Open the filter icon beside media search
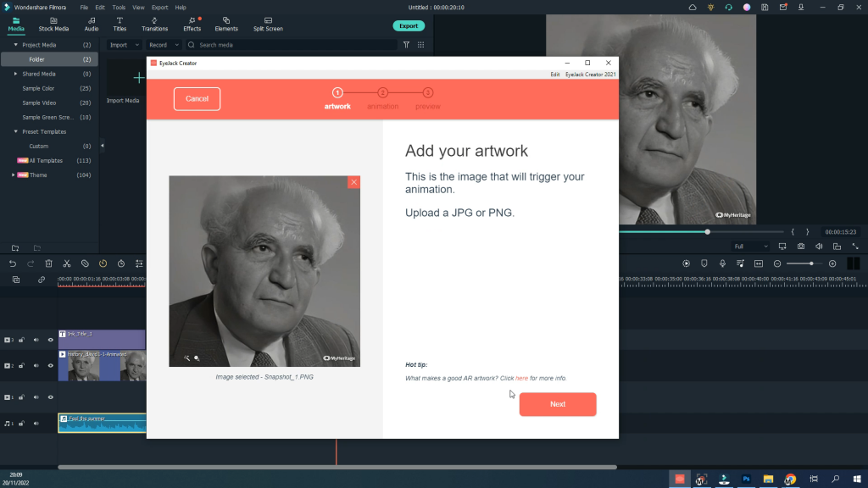This screenshot has height=488, width=868. (x=406, y=45)
